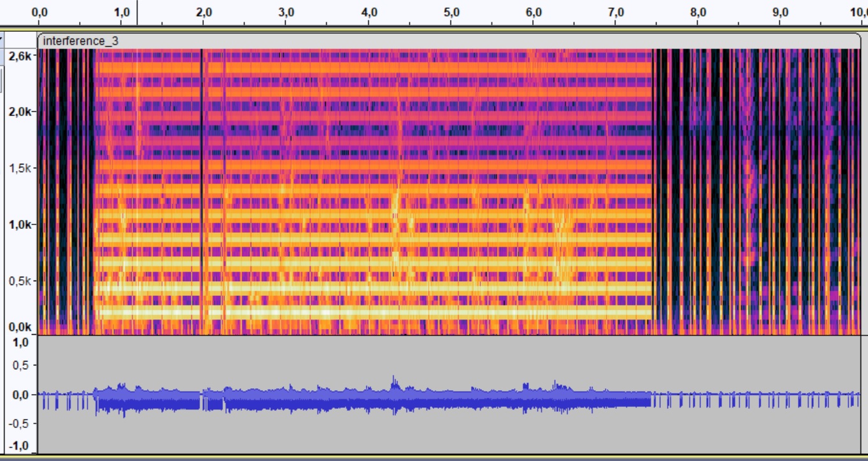This screenshot has width=868, height=461.
Task: Click the 2,0 mark on the time ruler
Action: click(204, 12)
